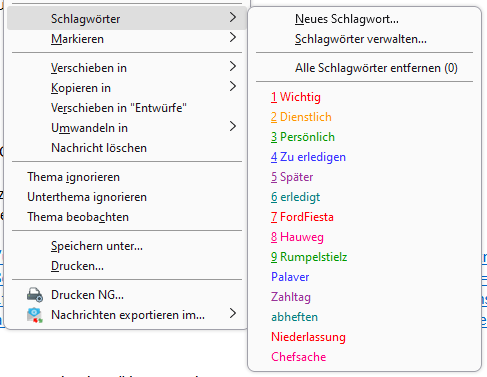Apply the orange 2 Dienstlich tag
The height and width of the screenshot is (377, 487).
[x=301, y=117]
